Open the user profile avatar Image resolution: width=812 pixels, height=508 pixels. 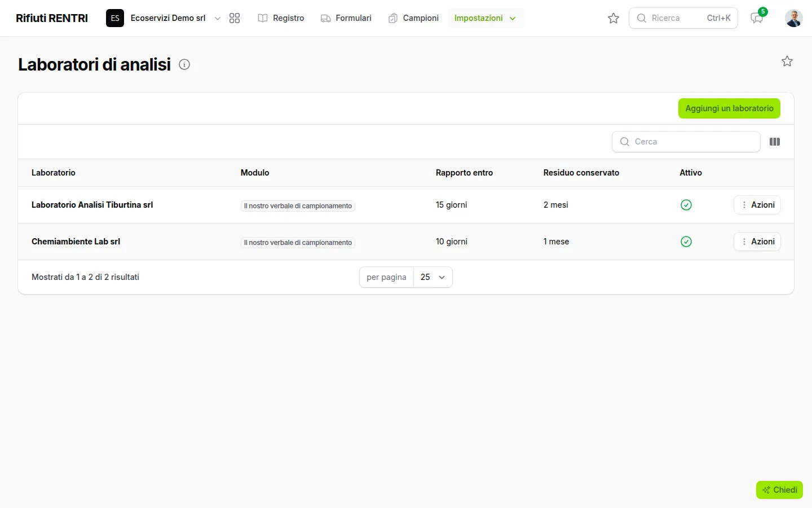793,18
